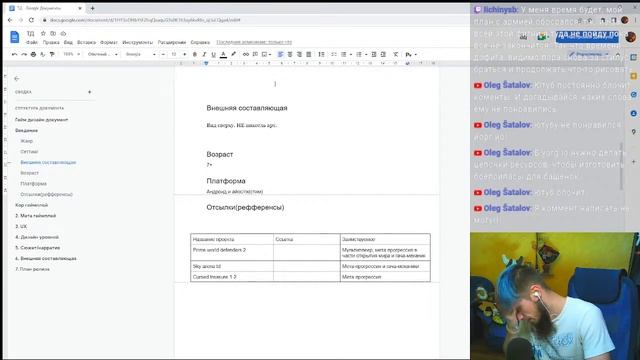640x360 pixels.
Task: Open Keep in the side panel
Action: coord(633,76)
